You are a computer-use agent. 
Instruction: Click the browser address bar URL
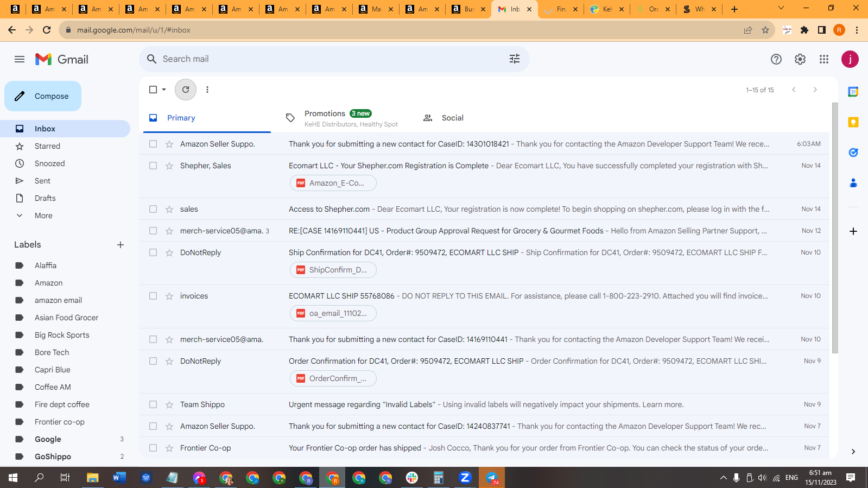point(134,30)
